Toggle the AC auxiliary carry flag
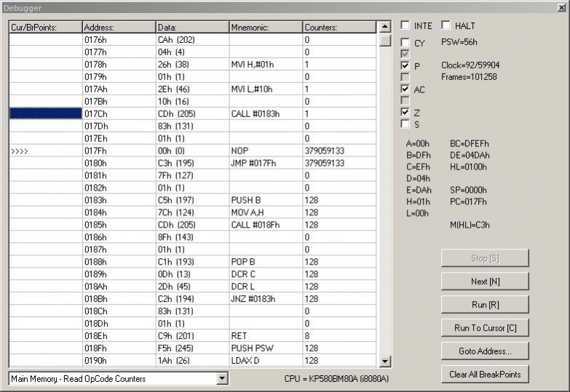 pos(405,89)
